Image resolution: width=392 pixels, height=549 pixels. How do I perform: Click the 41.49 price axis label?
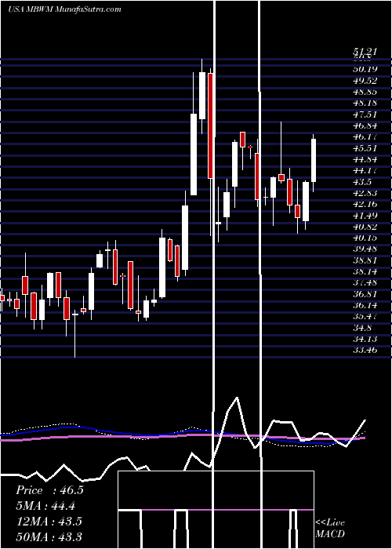pyautogui.click(x=365, y=216)
